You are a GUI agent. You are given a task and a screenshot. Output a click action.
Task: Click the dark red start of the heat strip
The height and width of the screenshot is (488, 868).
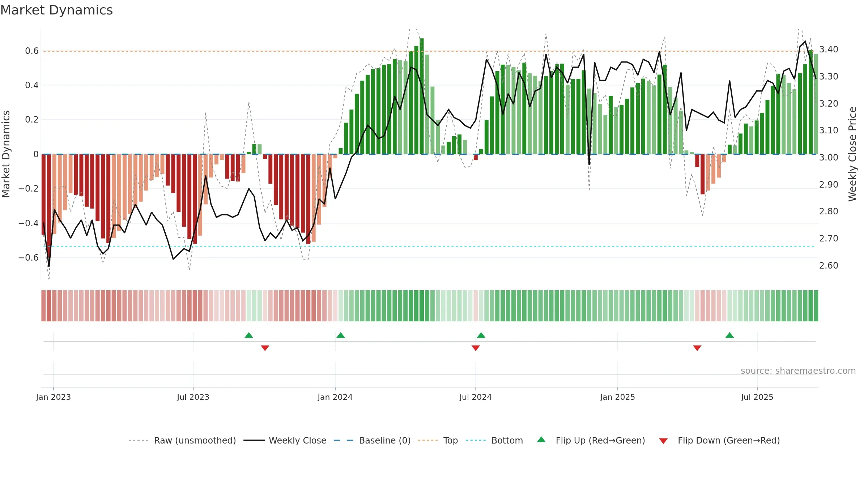pos(43,306)
